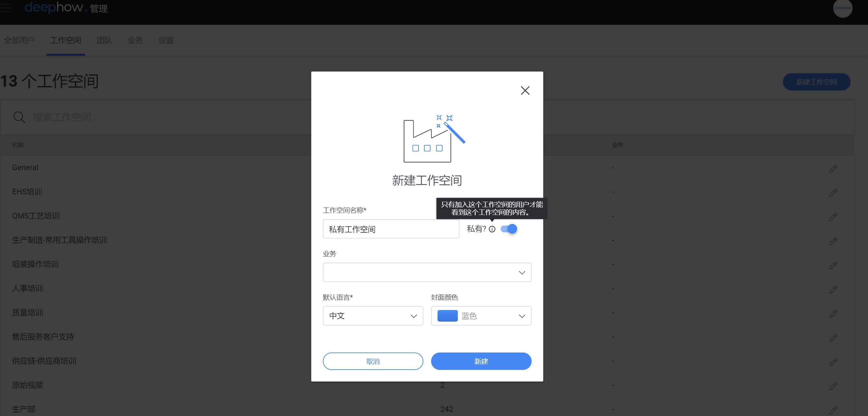Click the 取消 button
This screenshot has height=416, width=868.
point(373,361)
